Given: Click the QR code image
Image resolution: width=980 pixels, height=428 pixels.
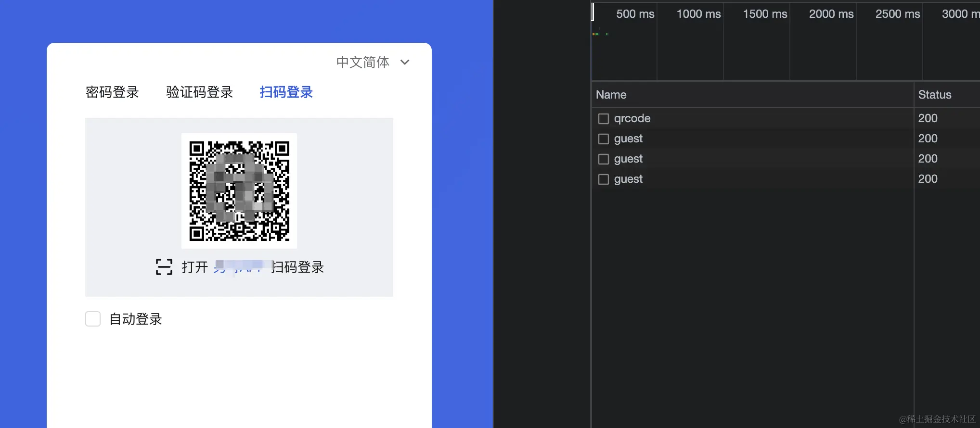Looking at the screenshot, I should point(239,191).
